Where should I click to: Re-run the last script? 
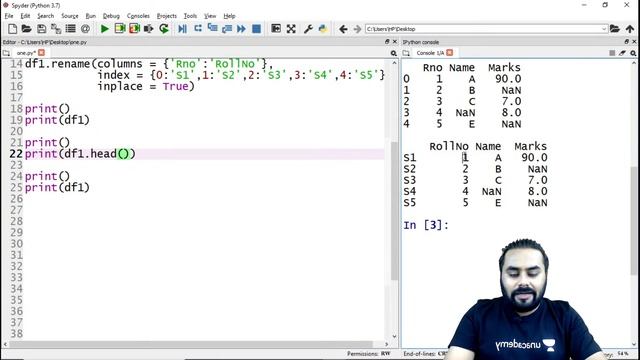coord(164,29)
